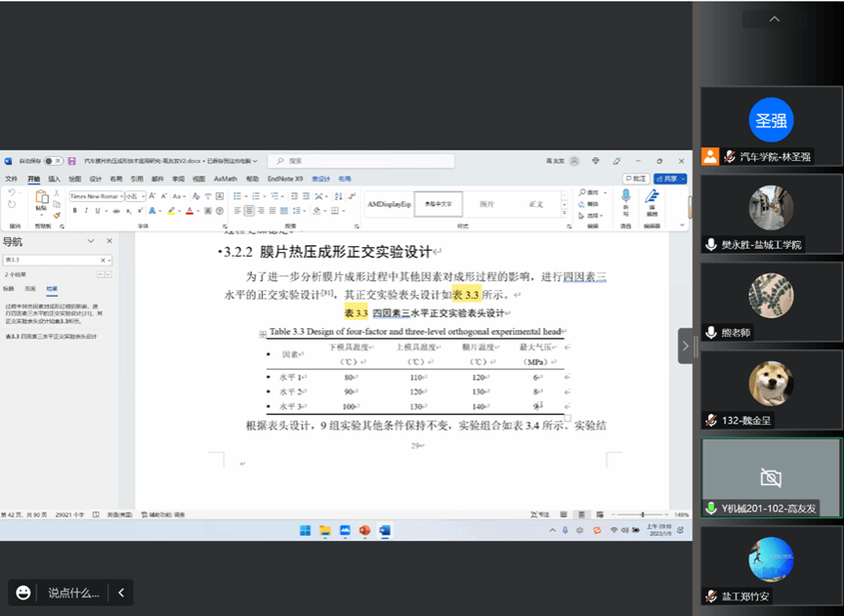Collapse the participant sidebar with arrow handle
Screen dimensions: 844x616
click(685, 346)
